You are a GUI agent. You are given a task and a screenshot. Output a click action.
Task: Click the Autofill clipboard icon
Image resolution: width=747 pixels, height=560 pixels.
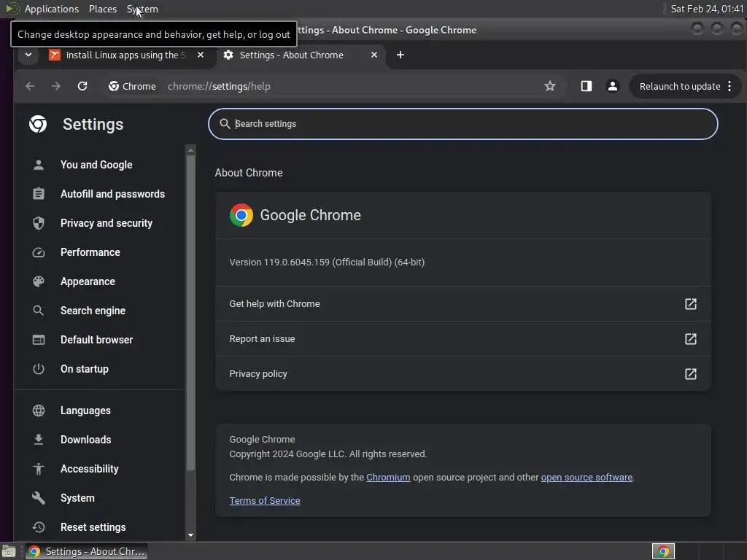(39, 194)
